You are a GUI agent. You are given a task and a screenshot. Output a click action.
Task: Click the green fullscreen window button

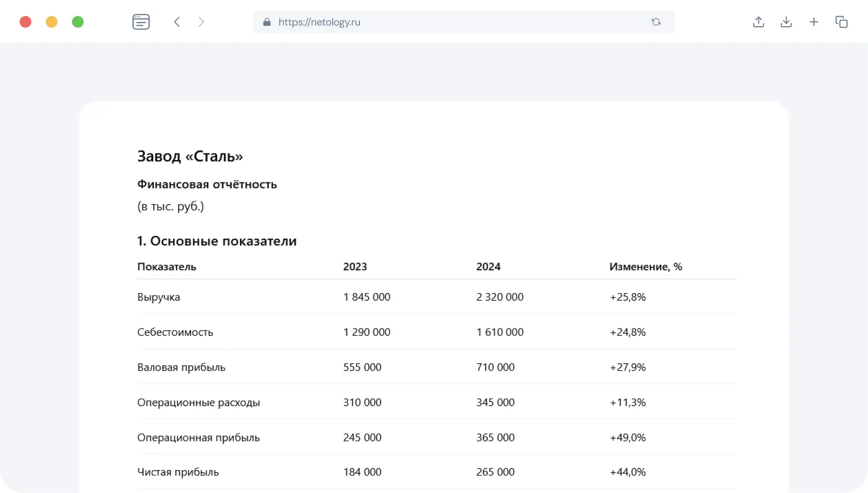coord(78,22)
